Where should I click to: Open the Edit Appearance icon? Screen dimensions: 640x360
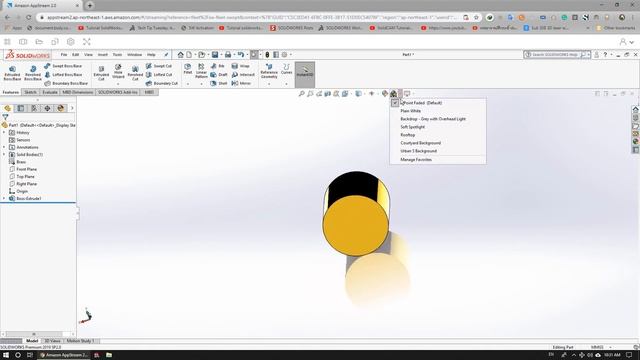click(384, 94)
